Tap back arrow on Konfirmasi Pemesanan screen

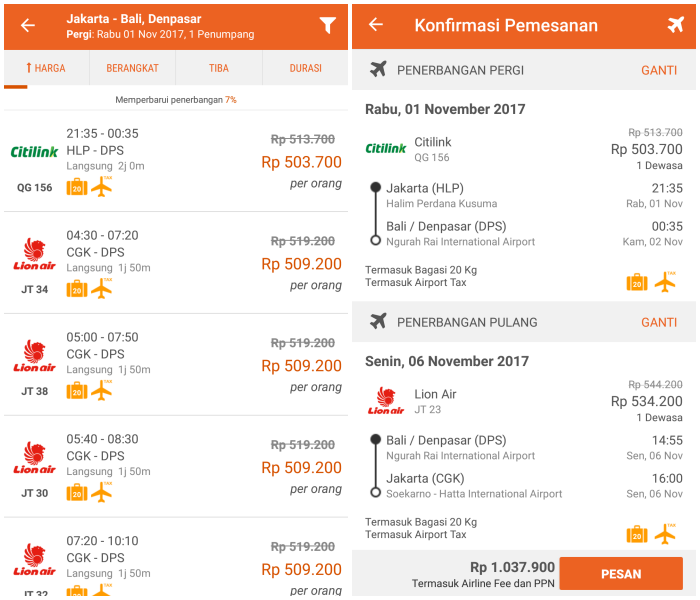tap(376, 25)
